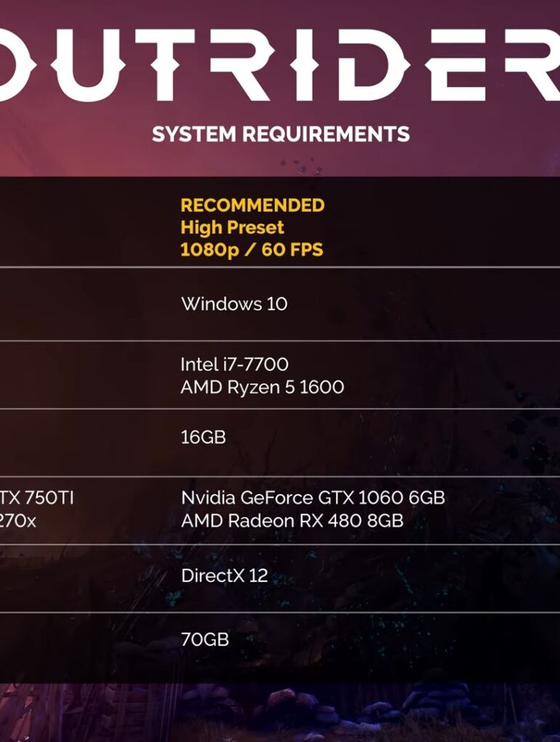Click the rocky background artwork at bottom

click(x=280, y=713)
